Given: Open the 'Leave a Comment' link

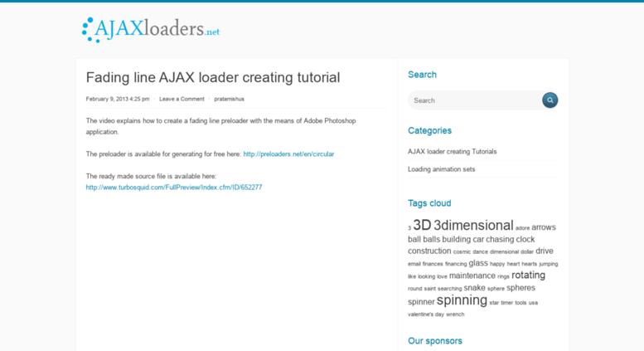Looking at the screenshot, I should (182, 99).
